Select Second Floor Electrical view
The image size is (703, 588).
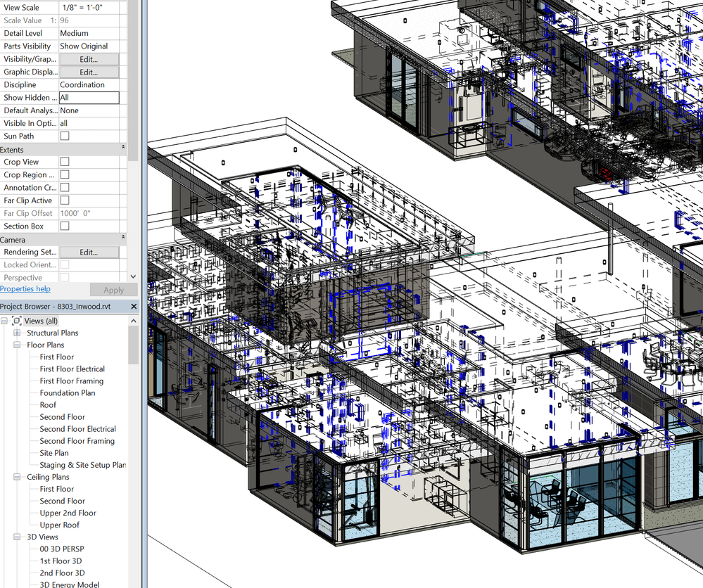[77, 429]
